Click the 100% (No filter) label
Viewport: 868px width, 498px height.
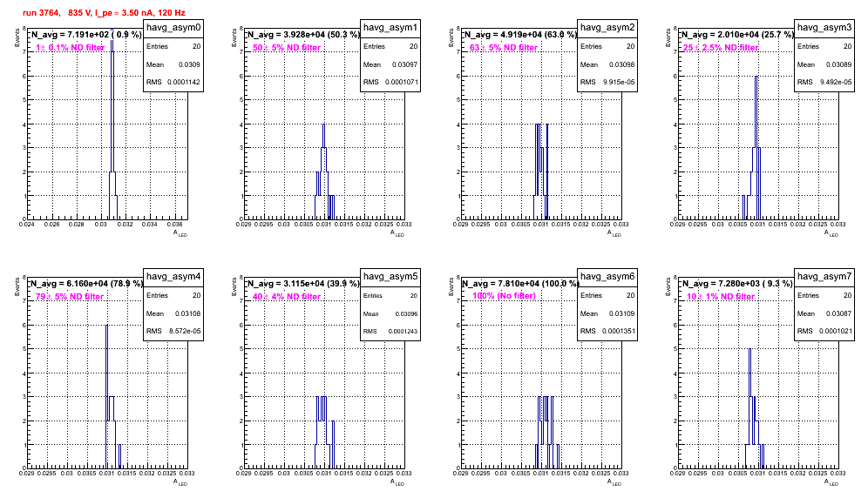(x=505, y=296)
